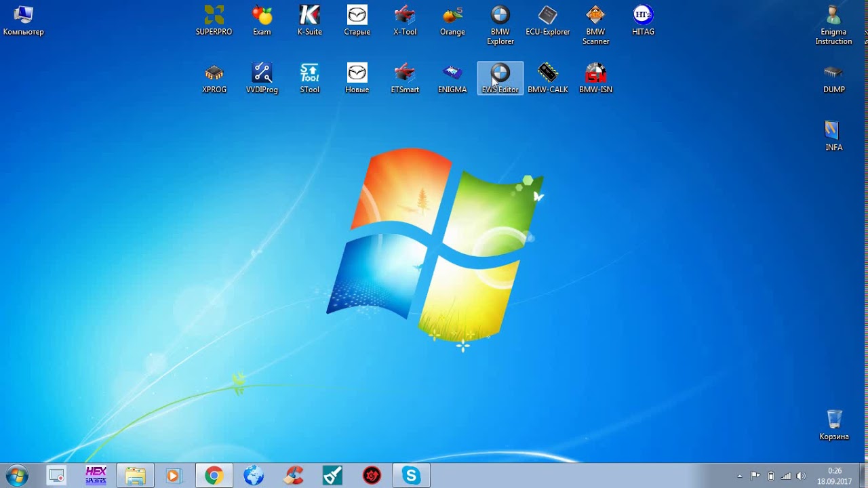
Task: Open the Action Center flag icon
Action: tap(755, 476)
